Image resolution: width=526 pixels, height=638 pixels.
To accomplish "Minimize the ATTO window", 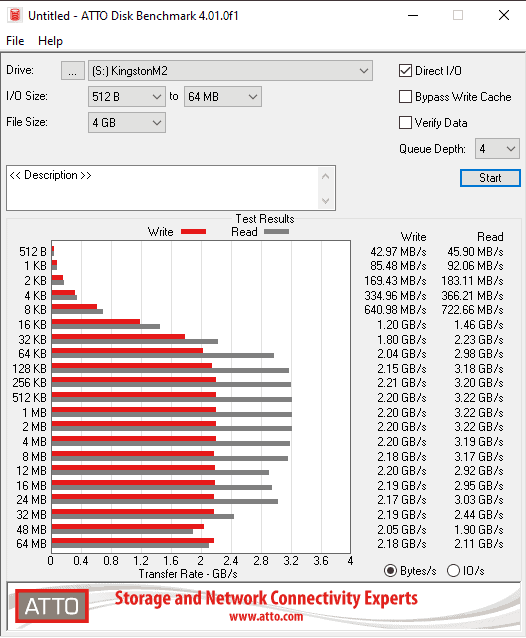I will [x=413, y=15].
